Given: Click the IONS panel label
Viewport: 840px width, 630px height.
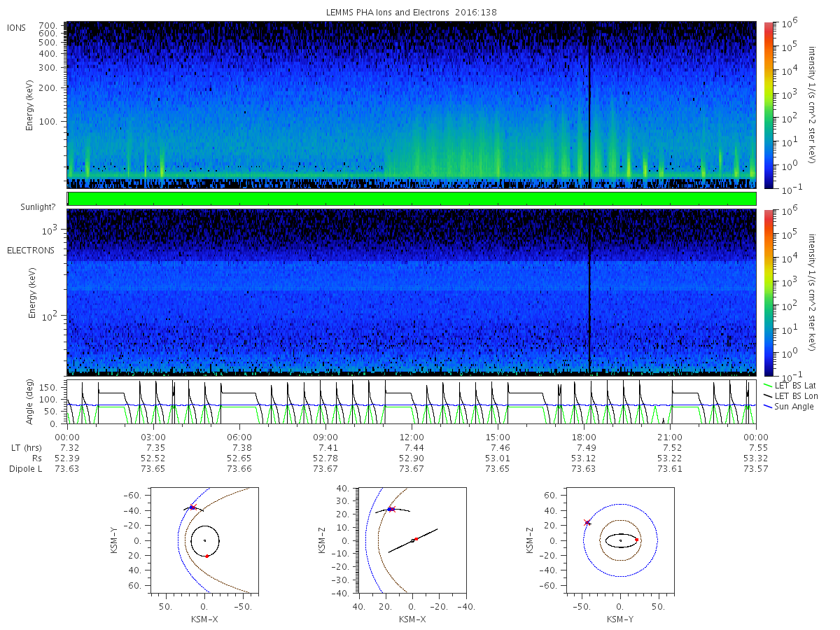Looking at the screenshot, I should click(17, 27).
